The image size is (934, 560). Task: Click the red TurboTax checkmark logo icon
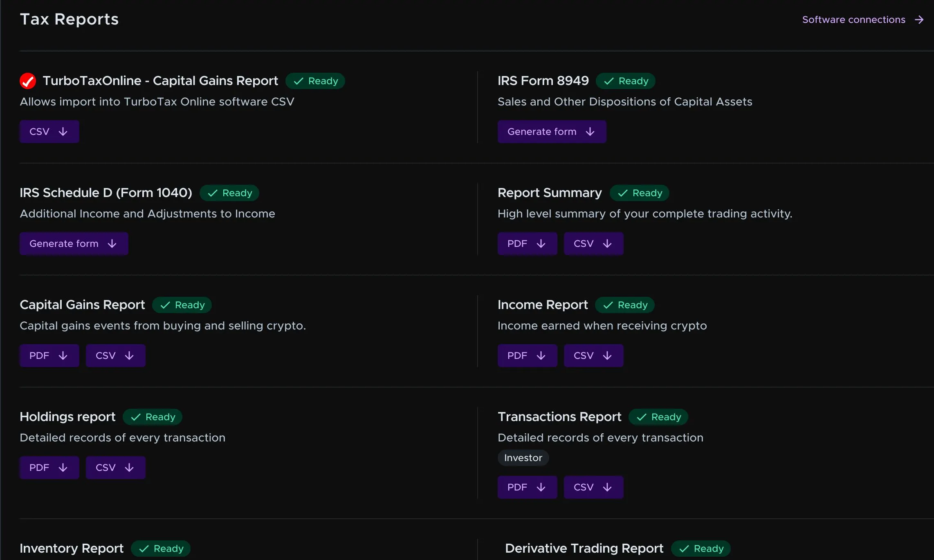tap(28, 81)
